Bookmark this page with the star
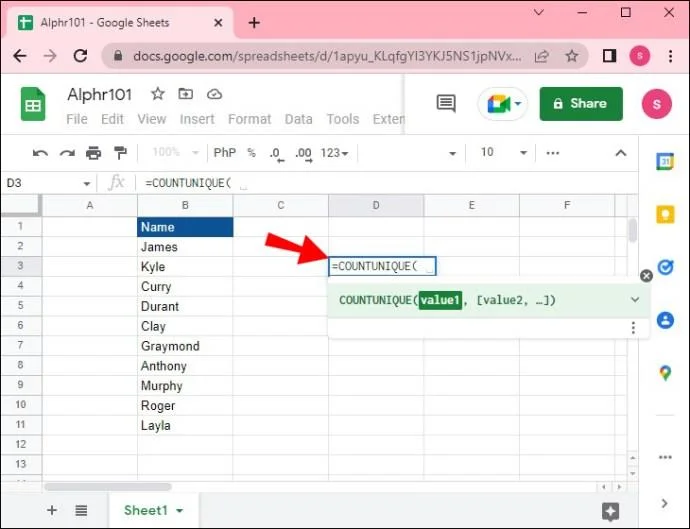Screen dimensions: 690x529 point(572,56)
